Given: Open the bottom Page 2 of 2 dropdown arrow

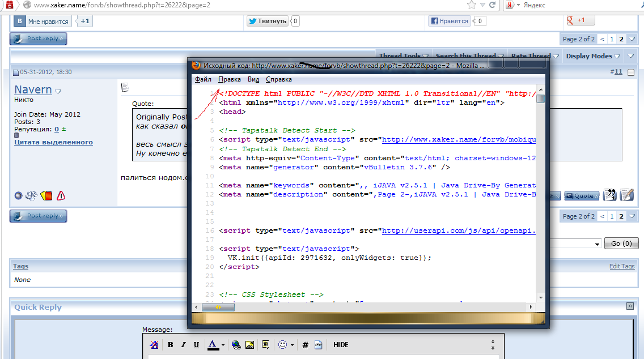Looking at the screenshot, I should [x=632, y=216].
